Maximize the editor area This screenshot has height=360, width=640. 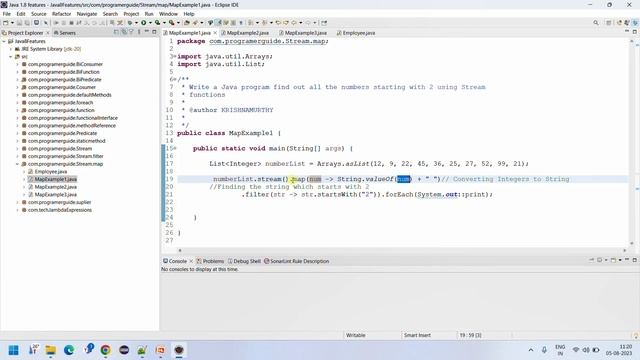[635, 32]
